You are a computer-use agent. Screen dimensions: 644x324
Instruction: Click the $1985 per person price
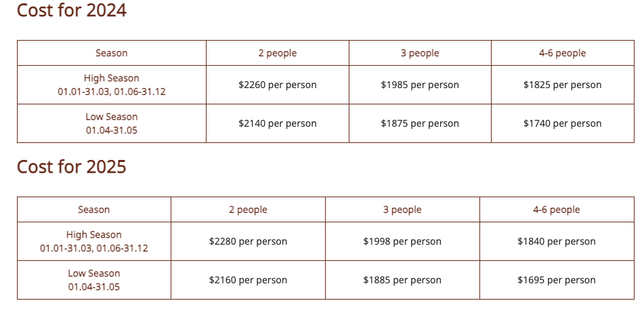(419, 85)
